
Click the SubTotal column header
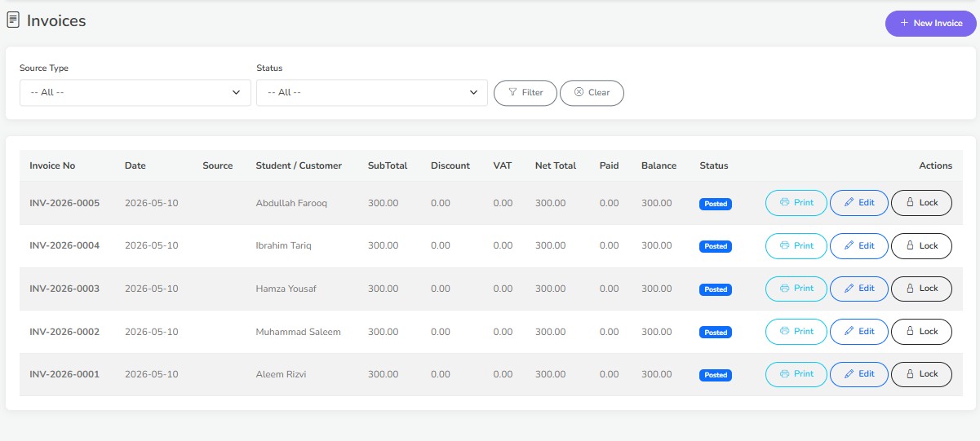[x=388, y=165]
